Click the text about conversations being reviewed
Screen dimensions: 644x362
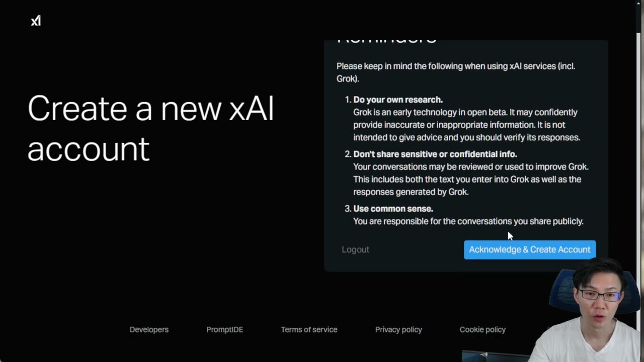coord(470,179)
